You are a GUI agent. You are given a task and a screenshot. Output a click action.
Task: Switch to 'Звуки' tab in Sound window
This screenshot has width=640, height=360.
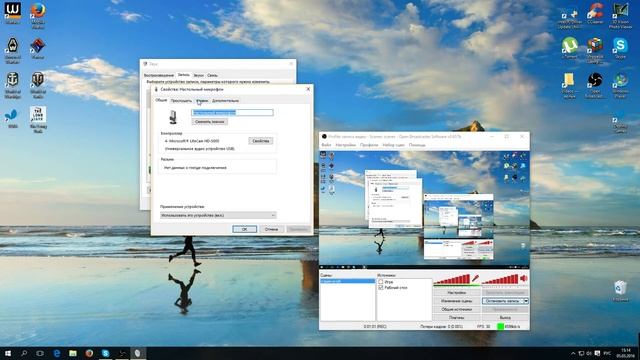point(198,75)
